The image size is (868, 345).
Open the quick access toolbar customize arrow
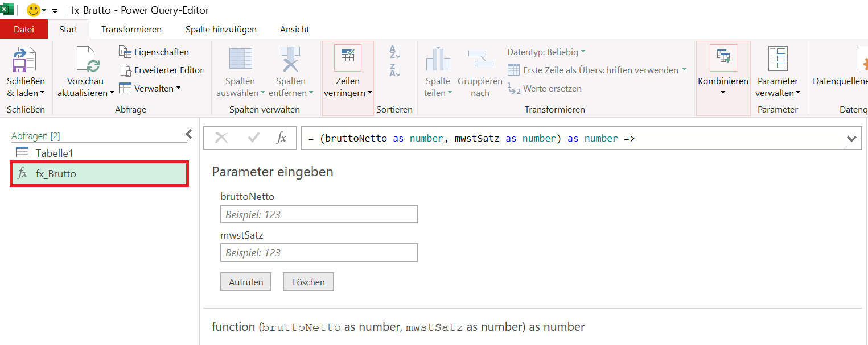55,11
